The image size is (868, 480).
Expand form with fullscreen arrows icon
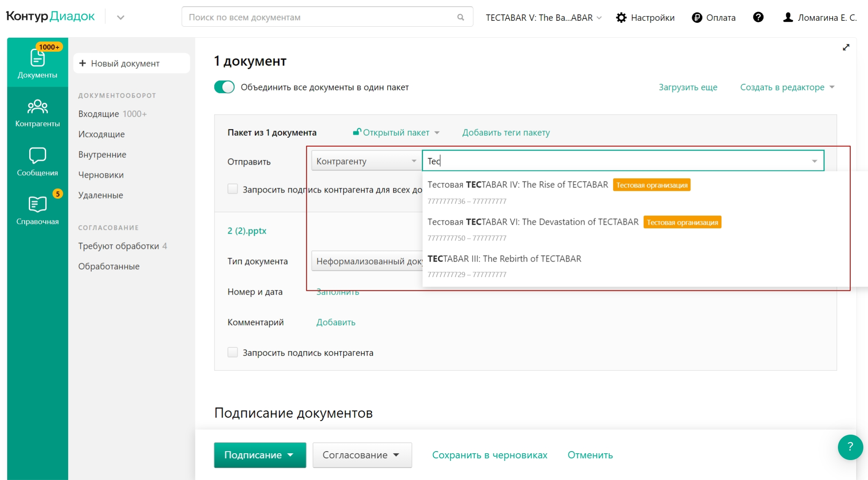coord(846,47)
